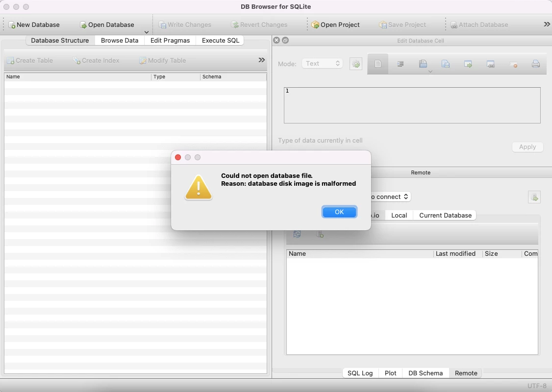The height and width of the screenshot is (392, 552).
Task: Click the Size column header
Action: pyautogui.click(x=502, y=254)
